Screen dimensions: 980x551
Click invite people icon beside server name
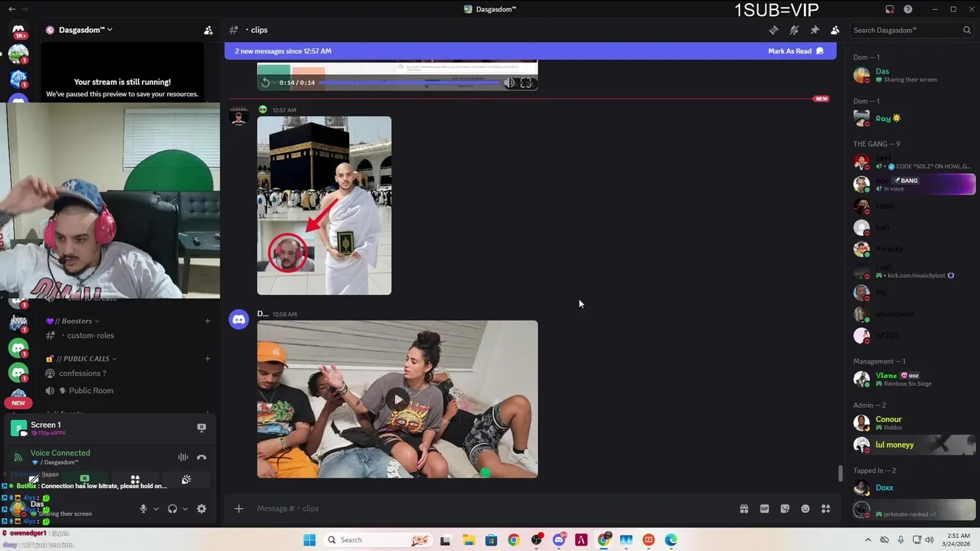tap(208, 30)
